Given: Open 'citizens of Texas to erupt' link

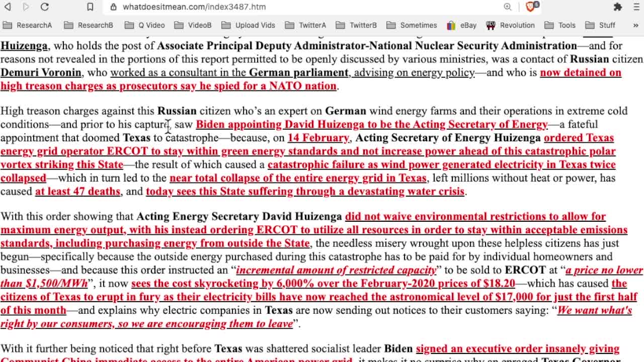Looking at the screenshot, I should point(319,297).
